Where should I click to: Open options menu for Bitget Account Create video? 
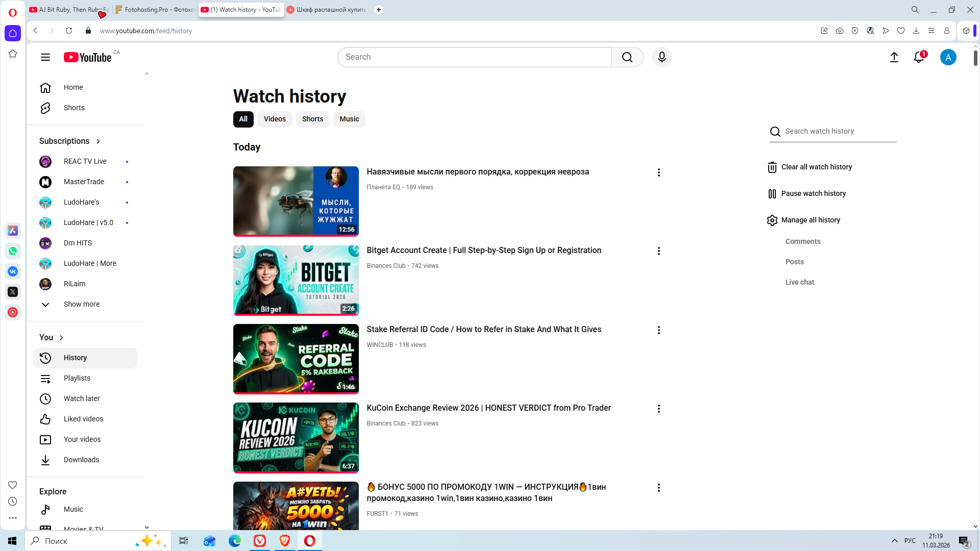click(x=658, y=251)
